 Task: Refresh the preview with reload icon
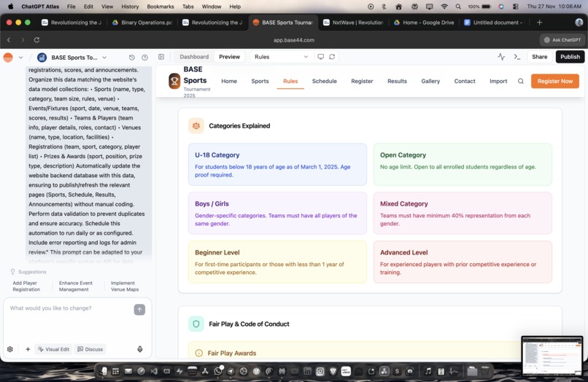coord(332,57)
